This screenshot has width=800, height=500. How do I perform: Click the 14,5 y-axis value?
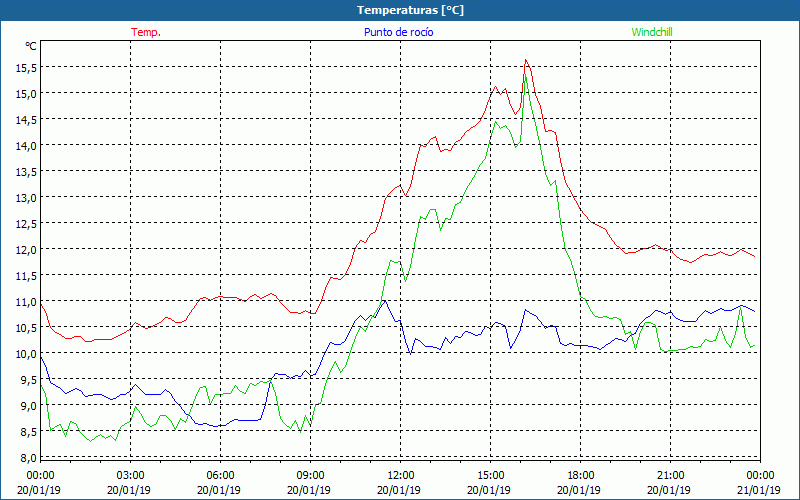click(26, 119)
